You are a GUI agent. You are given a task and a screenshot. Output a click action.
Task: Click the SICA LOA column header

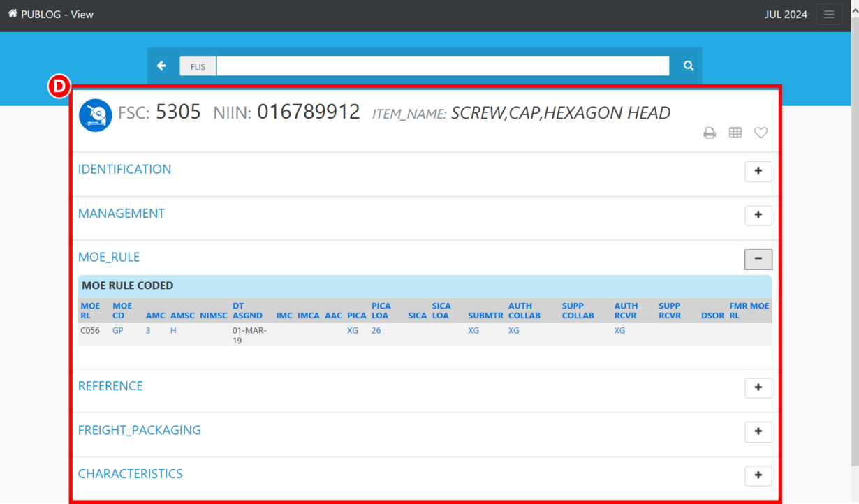tap(441, 311)
